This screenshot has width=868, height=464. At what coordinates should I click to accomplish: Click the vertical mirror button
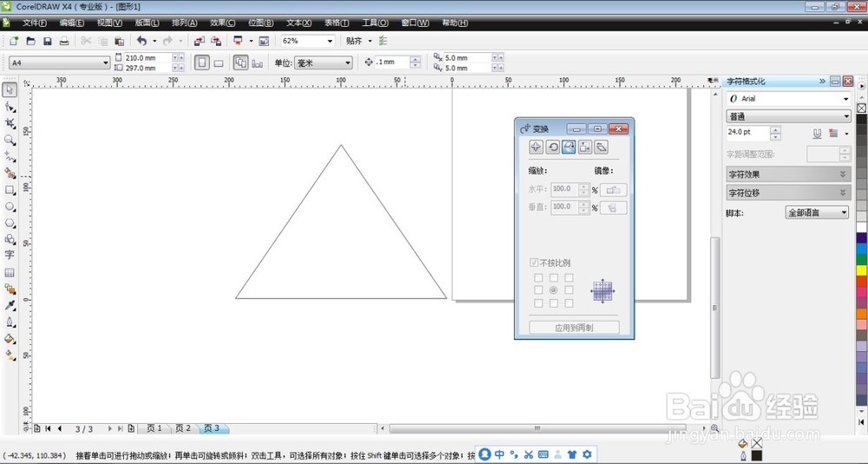(614, 208)
